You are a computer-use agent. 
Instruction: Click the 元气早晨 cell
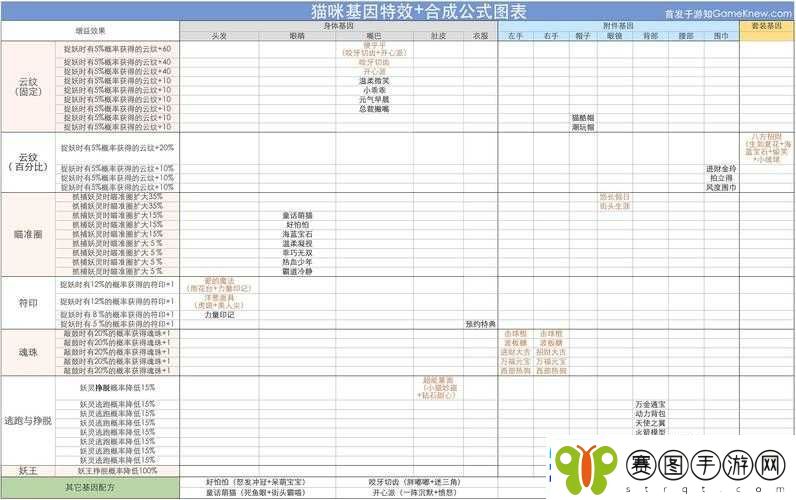374,99
